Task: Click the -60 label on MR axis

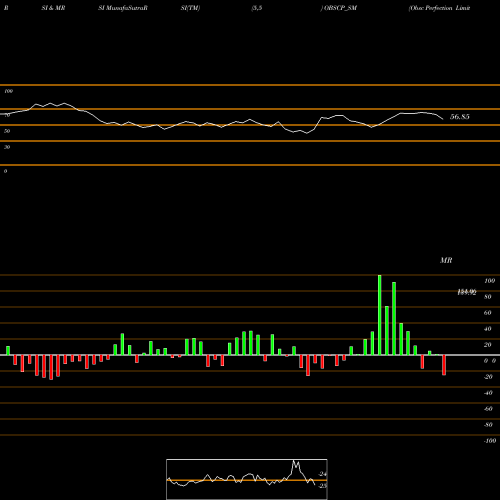Action: (x=488, y=409)
